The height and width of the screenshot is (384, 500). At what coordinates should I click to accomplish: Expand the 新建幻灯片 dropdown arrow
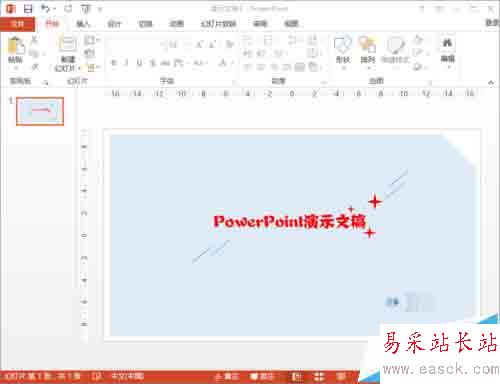(x=79, y=68)
